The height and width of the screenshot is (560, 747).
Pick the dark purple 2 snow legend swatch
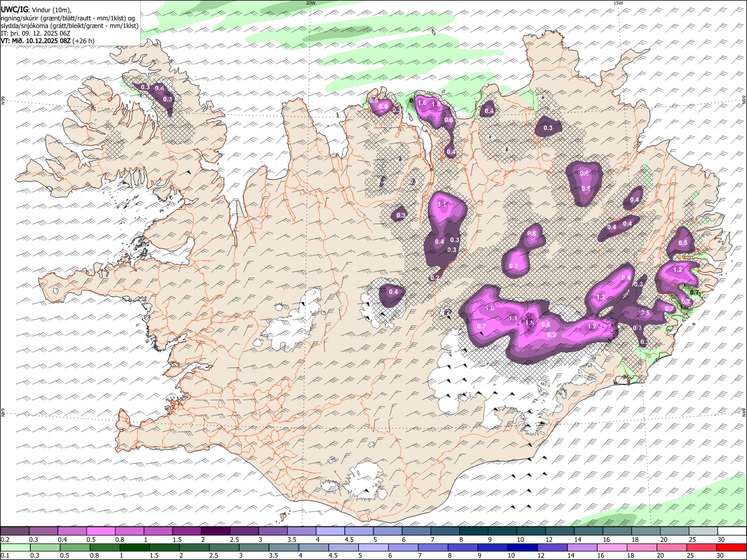(215, 531)
